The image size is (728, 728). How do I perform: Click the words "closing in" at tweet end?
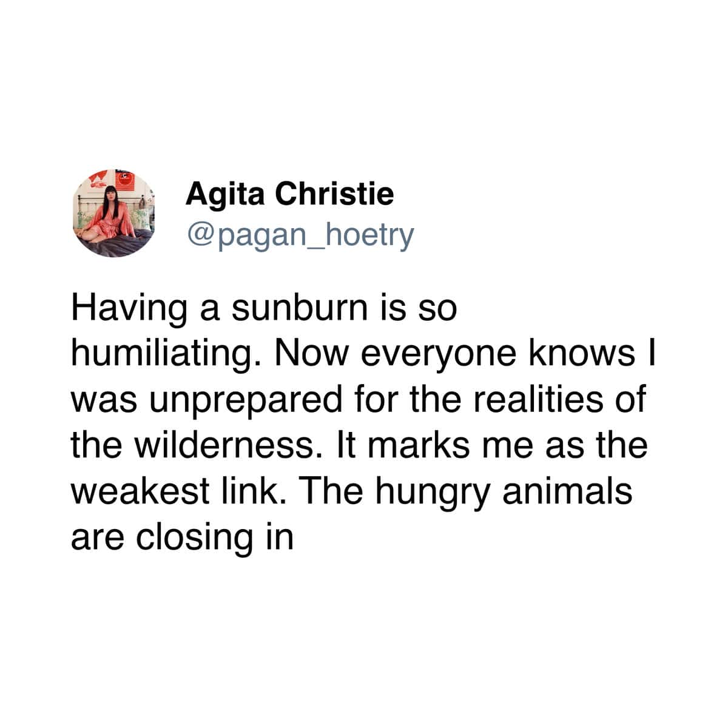click(215, 536)
